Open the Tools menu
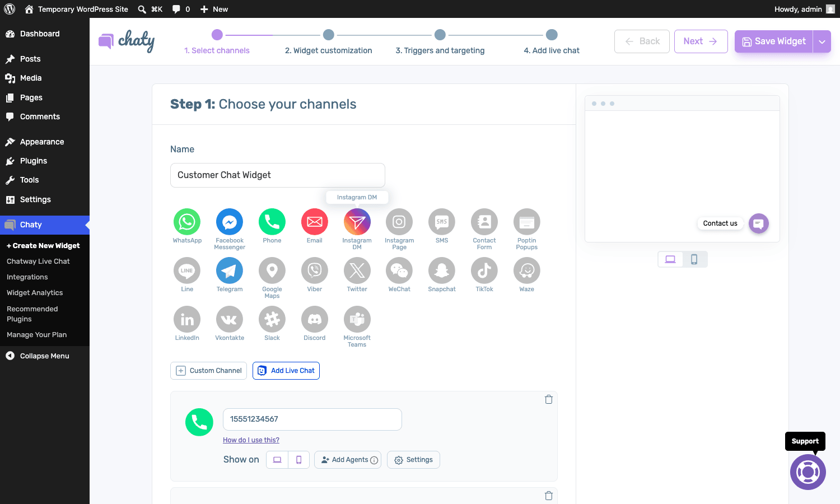 point(45,180)
